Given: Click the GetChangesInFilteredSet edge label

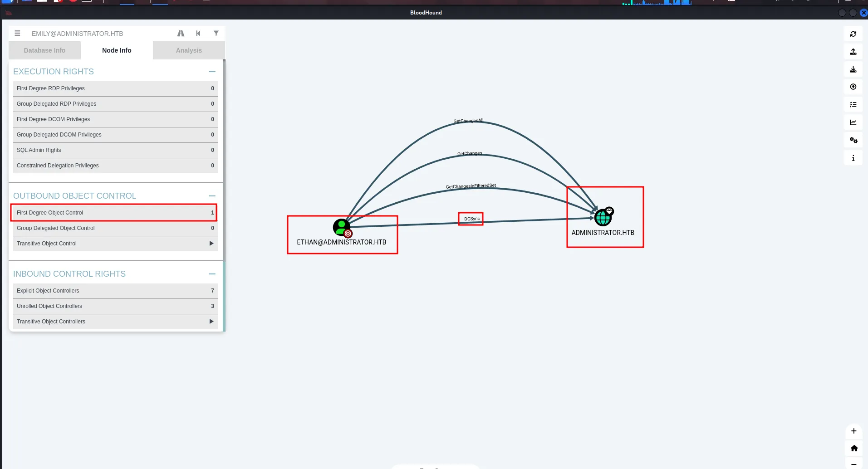Looking at the screenshot, I should coord(471,186).
